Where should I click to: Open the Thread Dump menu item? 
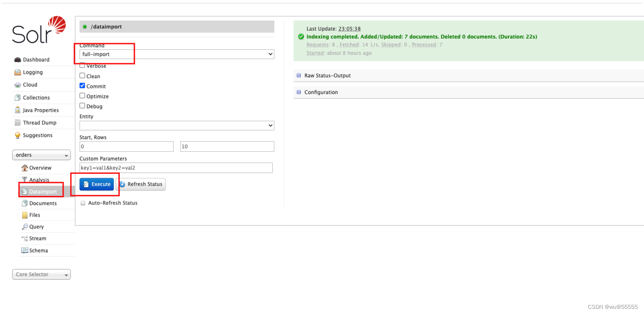(39, 123)
